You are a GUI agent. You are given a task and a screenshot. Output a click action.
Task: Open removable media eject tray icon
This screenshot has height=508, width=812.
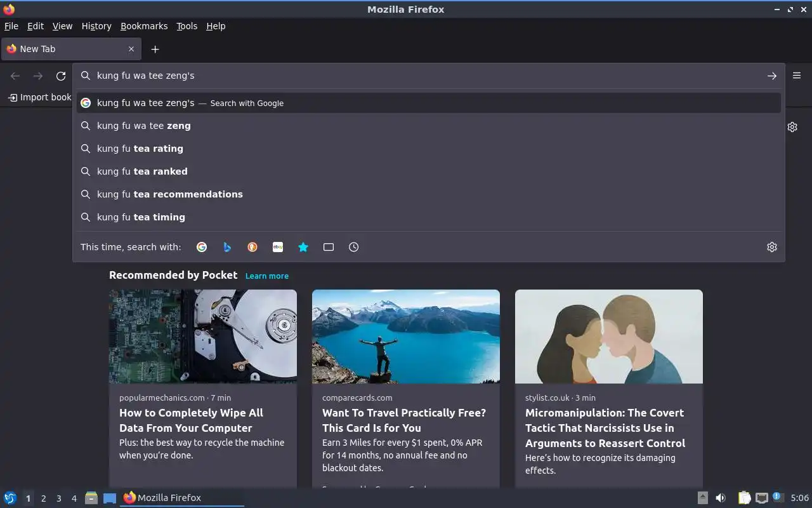[x=702, y=498]
